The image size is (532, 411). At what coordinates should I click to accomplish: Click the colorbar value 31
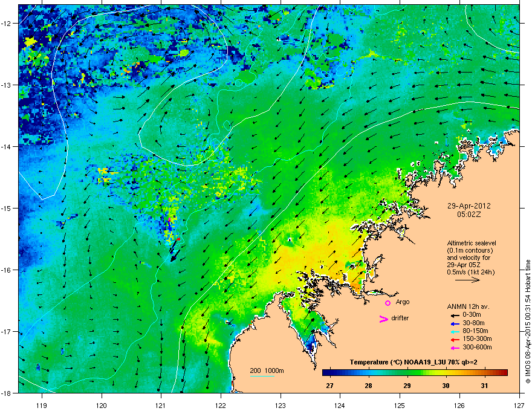coord(484,386)
